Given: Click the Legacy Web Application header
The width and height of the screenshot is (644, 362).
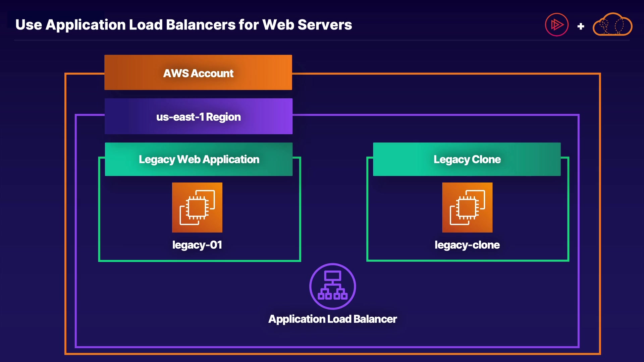Looking at the screenshot, I should [199, 159].
